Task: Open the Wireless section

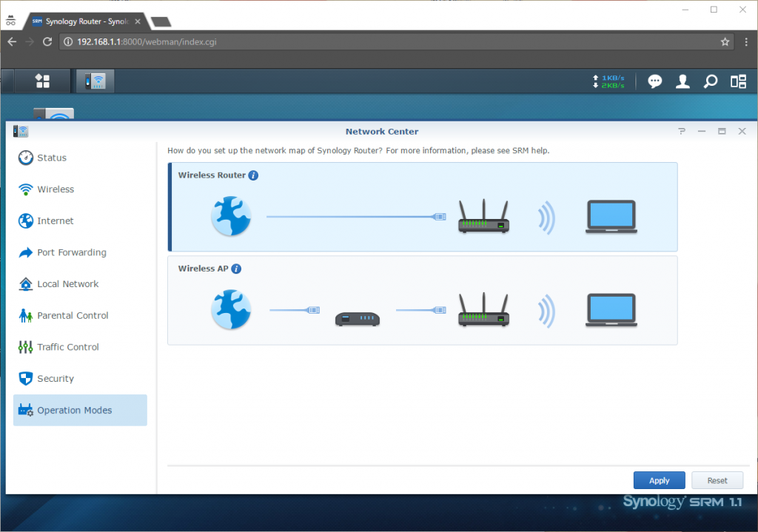Action: [80, 189]
